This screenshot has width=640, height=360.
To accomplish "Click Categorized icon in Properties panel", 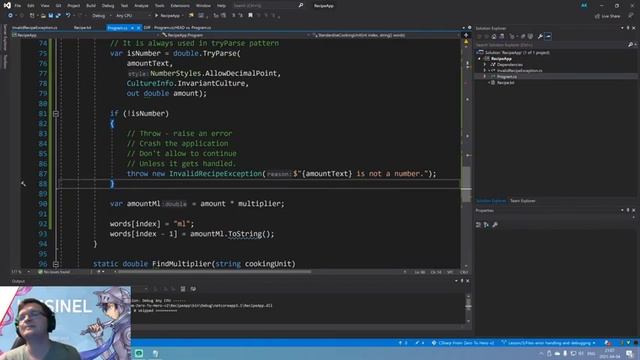I will tap(478, 225).
